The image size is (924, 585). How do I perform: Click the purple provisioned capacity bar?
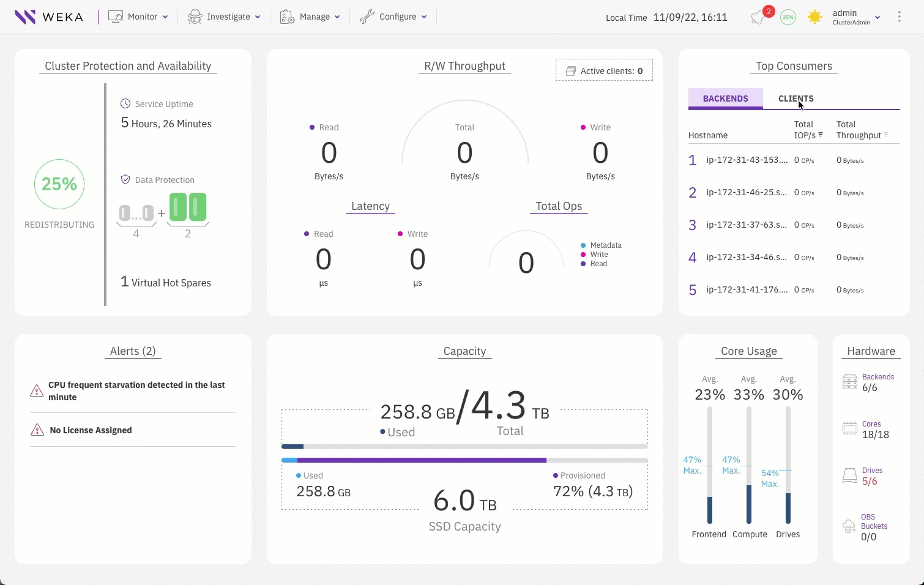pos(421,460)
